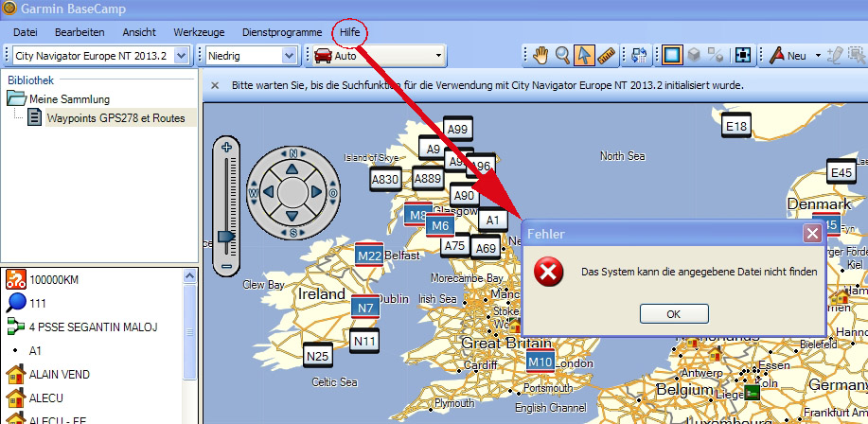Click the dashed selection cursor tool
868x424 pixels.
click(856, 55)
